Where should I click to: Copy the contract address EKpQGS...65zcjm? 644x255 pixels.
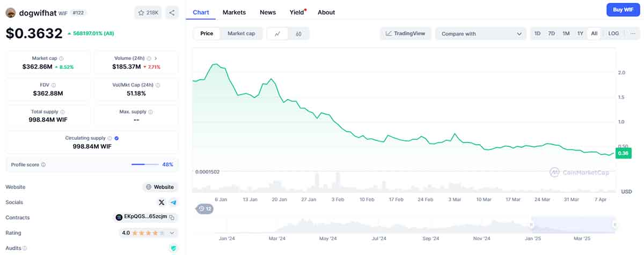tap(172, 217)
